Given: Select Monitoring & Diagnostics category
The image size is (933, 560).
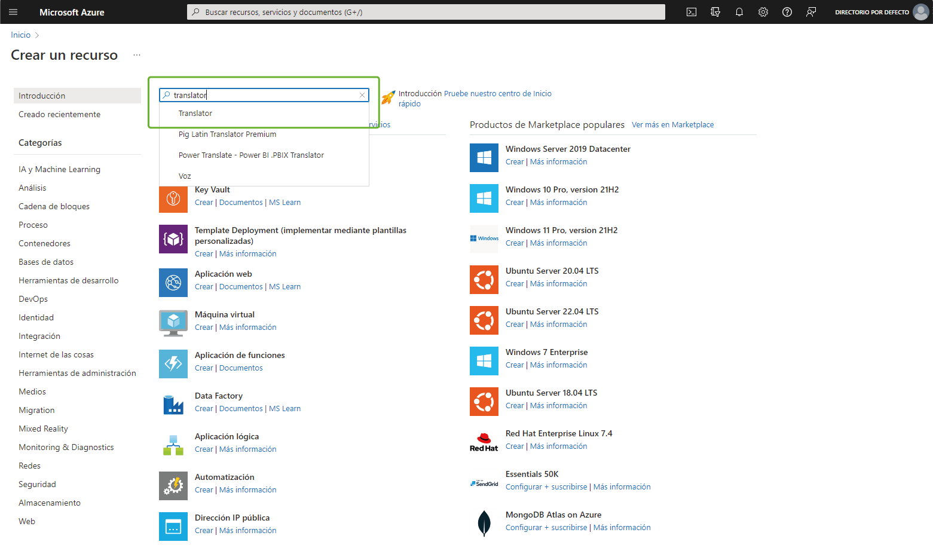Looking at the screenshot, I should click(66, 447).
